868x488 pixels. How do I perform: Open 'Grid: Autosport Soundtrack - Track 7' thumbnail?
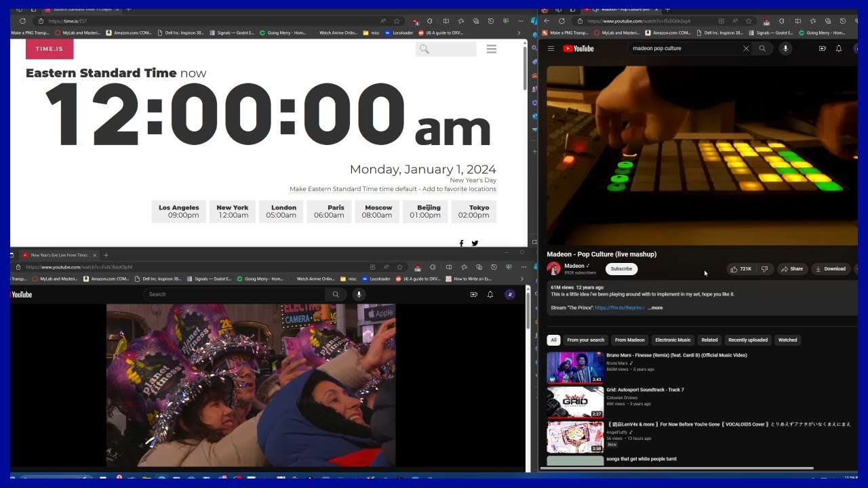[575, 402]
